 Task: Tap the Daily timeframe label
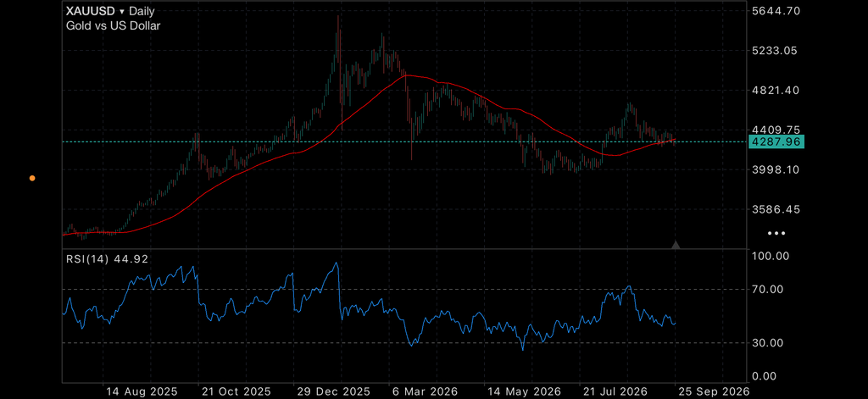pos(142,11)
